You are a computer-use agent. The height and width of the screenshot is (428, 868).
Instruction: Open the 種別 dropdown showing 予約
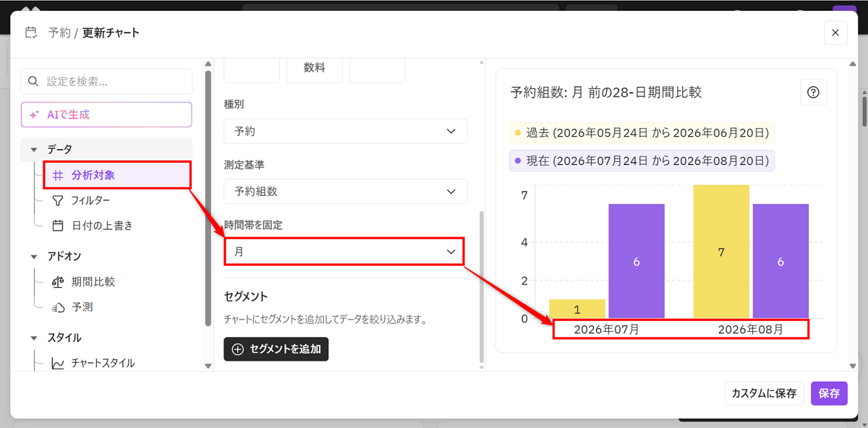click(346, 132)
